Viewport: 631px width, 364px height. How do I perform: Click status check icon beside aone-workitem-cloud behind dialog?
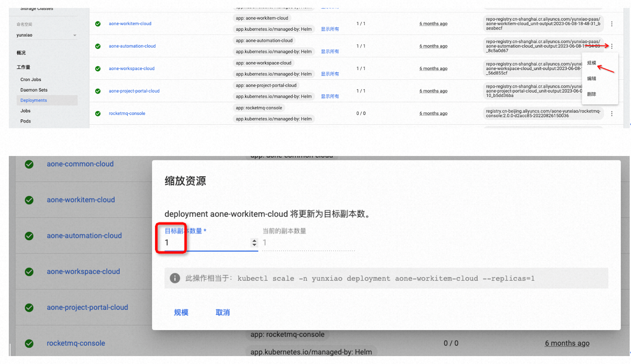click(x=29, y=200)
